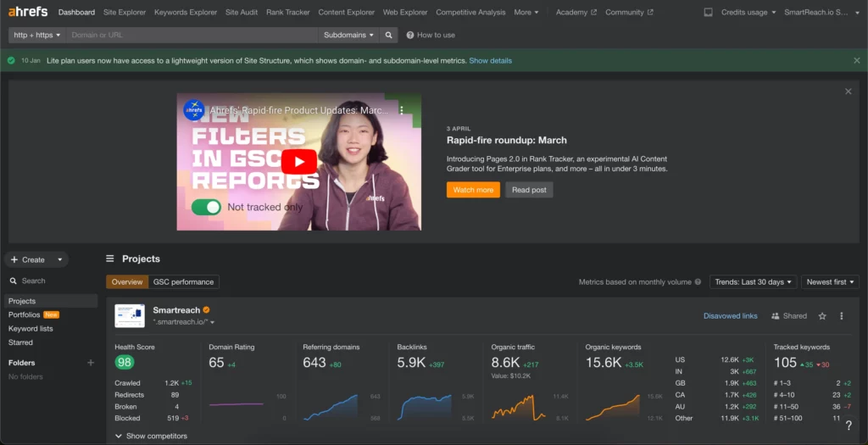Image resolution: width=868 pixels, height=445 pixels.
Task: Click the info icon beside monthly volume metrics
Action: coord(698,281)
